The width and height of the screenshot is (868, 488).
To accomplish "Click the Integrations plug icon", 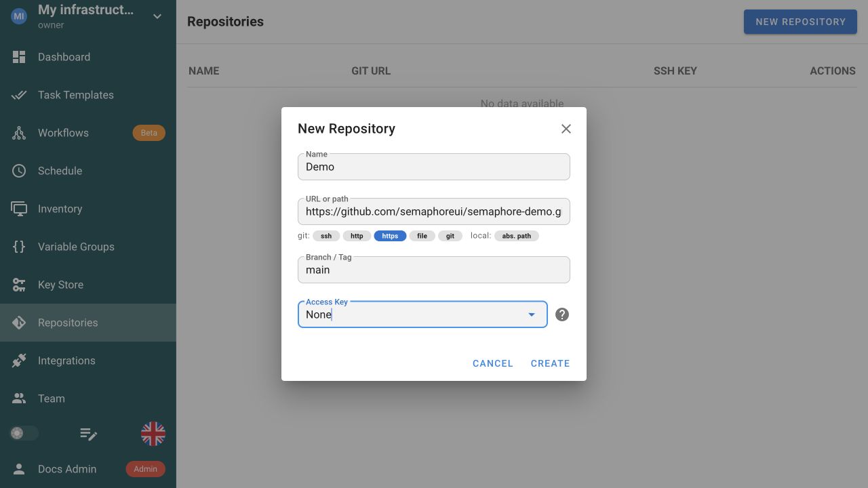I will pyautogui.click(x=19, y=361).
